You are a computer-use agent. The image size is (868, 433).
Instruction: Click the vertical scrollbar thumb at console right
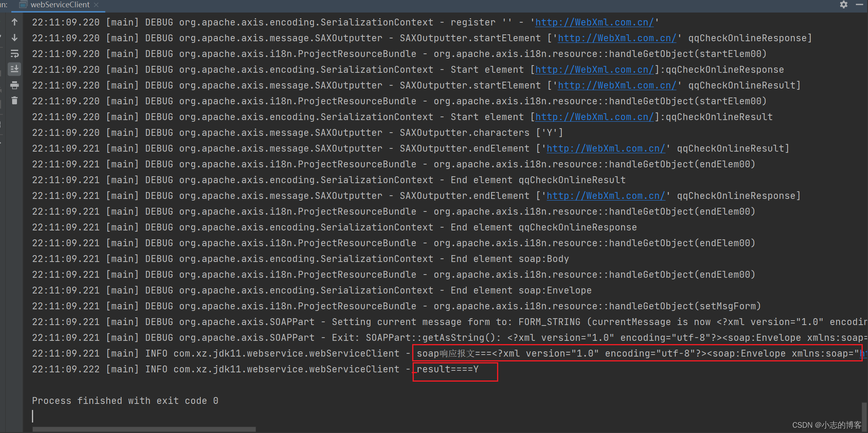coord(864,416)
